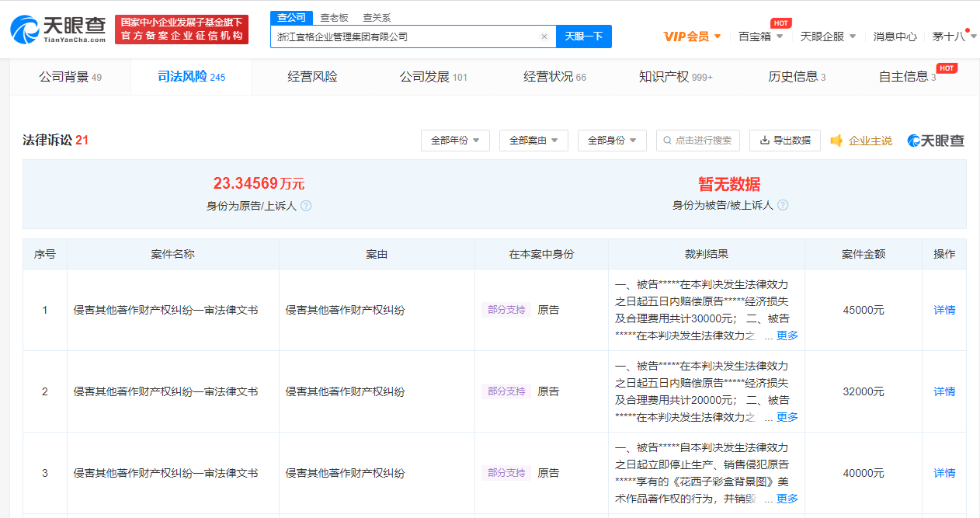Click the 案件名称 column header
Screen dimensions: 980x518
coord(172,254)
